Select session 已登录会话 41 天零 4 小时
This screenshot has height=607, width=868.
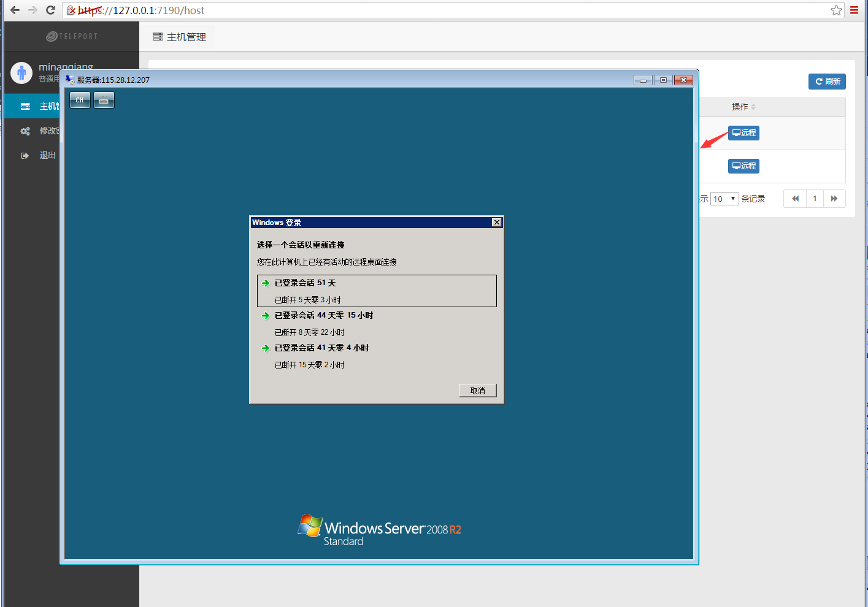tap(377, 356)
